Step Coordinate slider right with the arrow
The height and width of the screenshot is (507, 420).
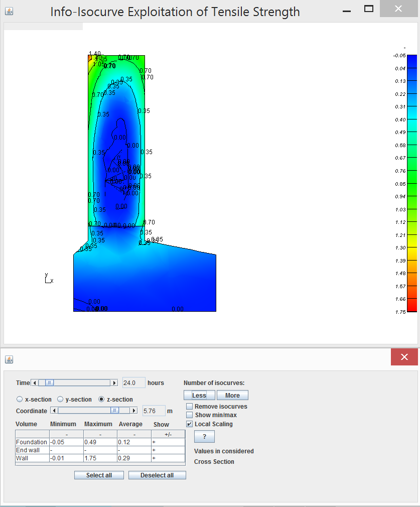click(x=133, y=411)
